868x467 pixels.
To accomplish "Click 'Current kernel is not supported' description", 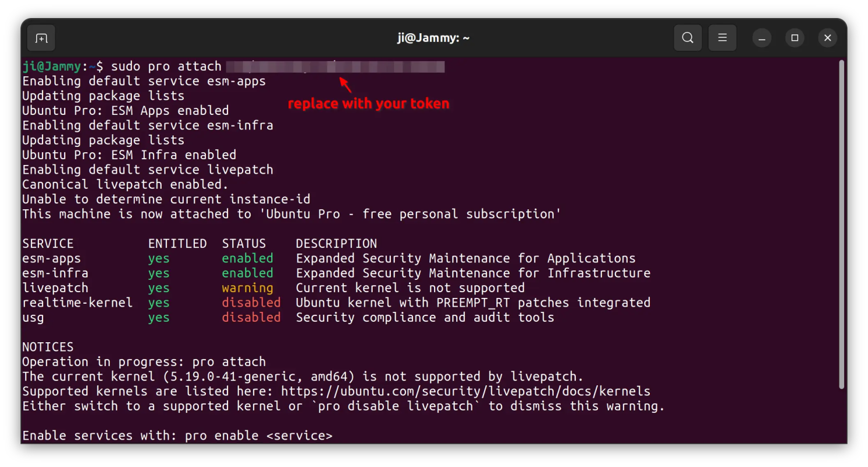I will click(410, 288).
